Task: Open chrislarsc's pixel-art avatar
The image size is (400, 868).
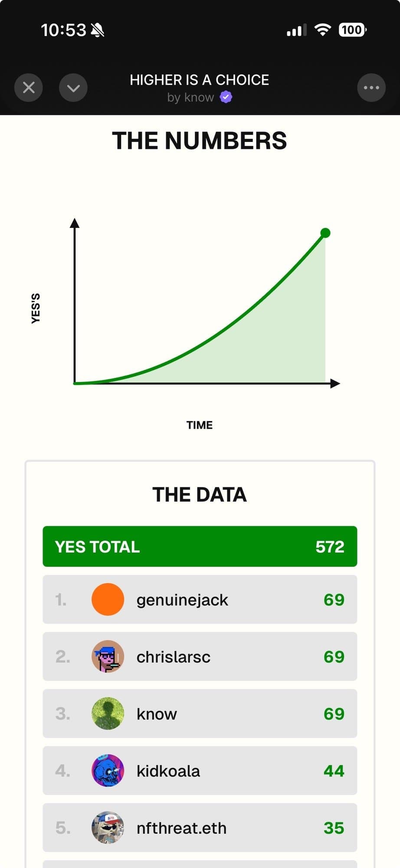Action: [108, 656]
